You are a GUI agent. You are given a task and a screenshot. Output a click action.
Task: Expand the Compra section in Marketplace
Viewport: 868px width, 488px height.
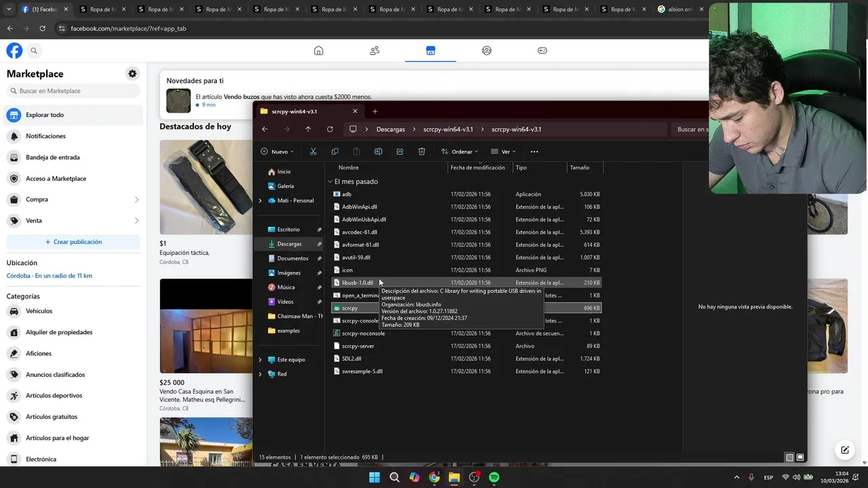pos(136,200)
